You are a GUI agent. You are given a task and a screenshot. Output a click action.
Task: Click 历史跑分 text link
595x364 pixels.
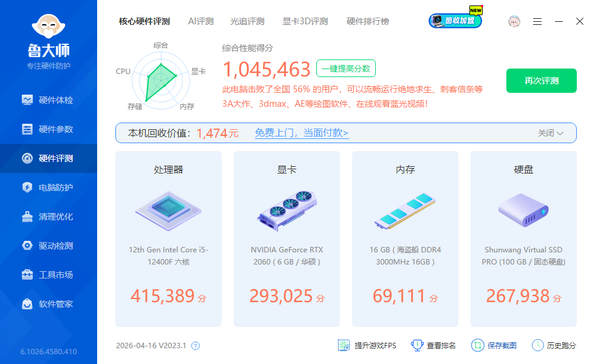click(x=562, y=345)
